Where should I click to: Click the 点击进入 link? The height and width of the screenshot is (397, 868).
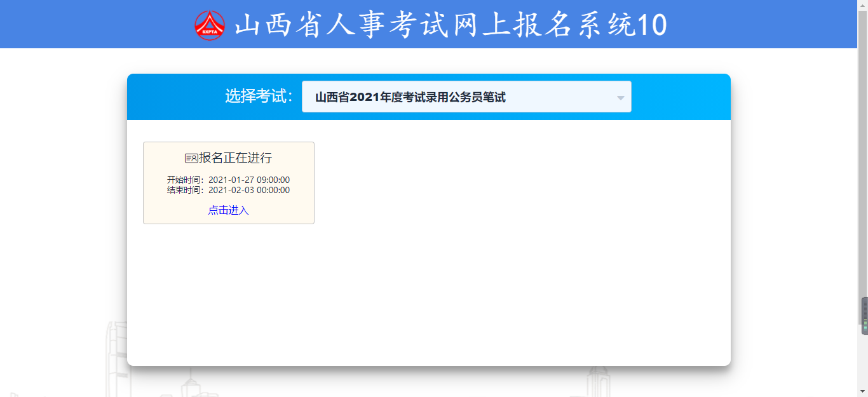228,210
